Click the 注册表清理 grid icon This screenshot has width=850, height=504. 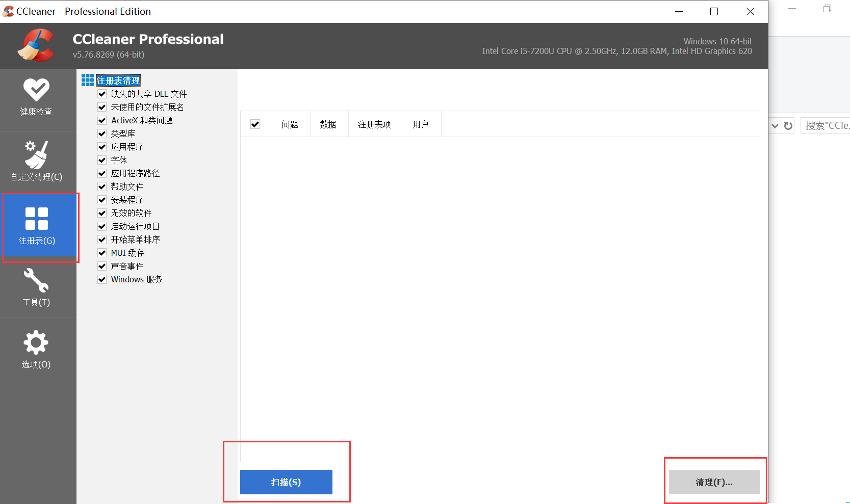pos(88,81)
